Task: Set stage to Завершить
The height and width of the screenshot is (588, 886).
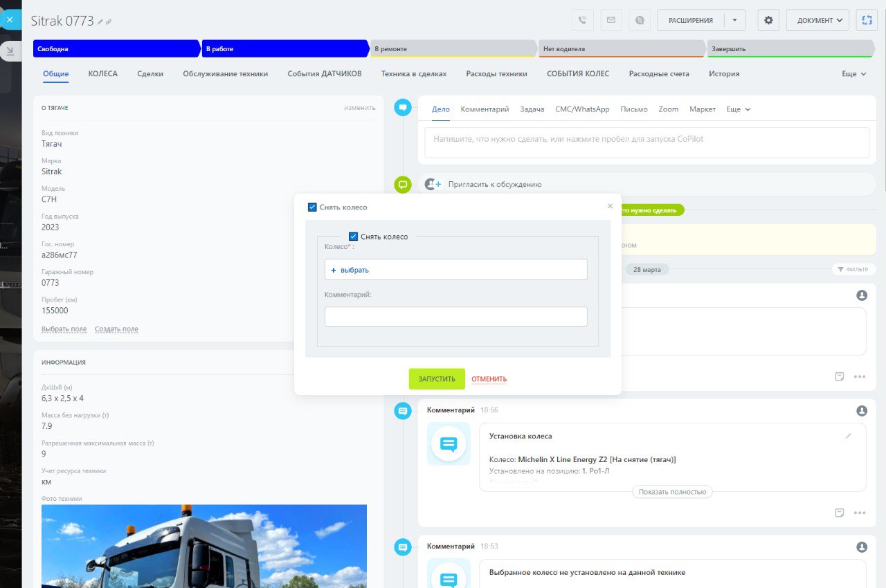Action: [790, 49]
